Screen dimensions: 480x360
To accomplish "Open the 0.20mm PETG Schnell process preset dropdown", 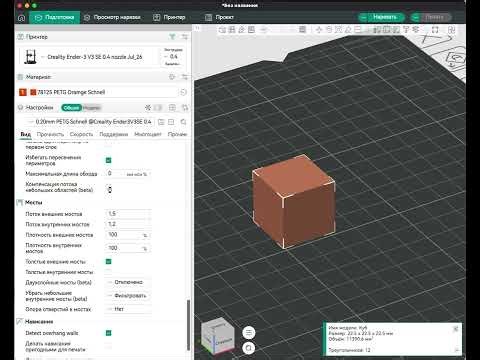I will point(90,122).
